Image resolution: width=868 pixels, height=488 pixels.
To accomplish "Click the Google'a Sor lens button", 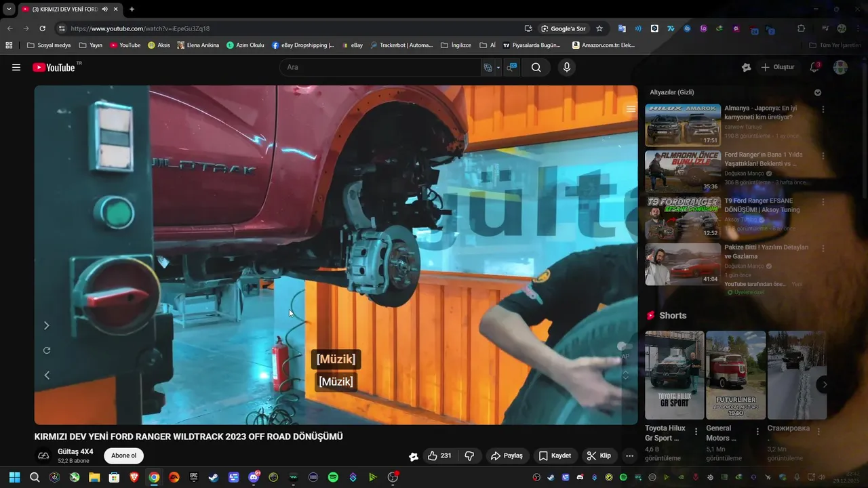I will [x=563, y=28].
